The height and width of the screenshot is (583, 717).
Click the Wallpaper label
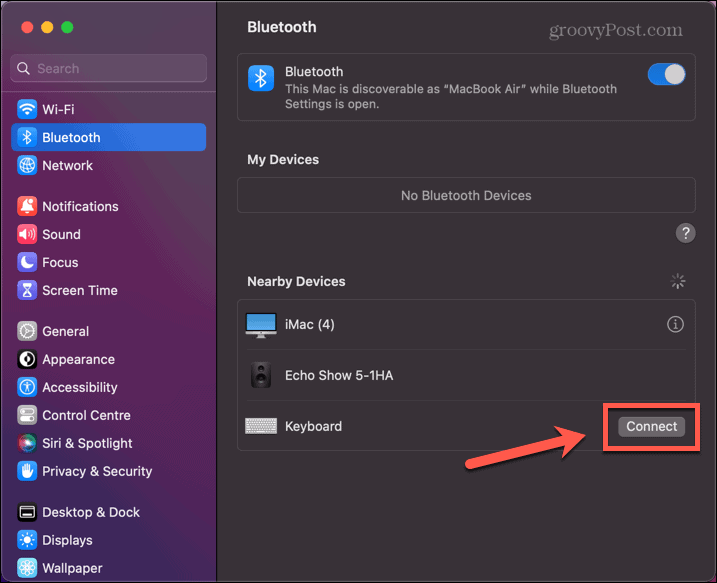(x=72, y=568)
